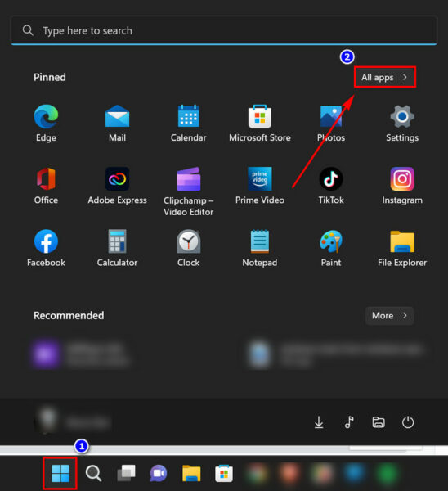Screen dimensions: 448x491
Task: Launch the Clock app
Action: pyautogui.click(x=188, y=248)
